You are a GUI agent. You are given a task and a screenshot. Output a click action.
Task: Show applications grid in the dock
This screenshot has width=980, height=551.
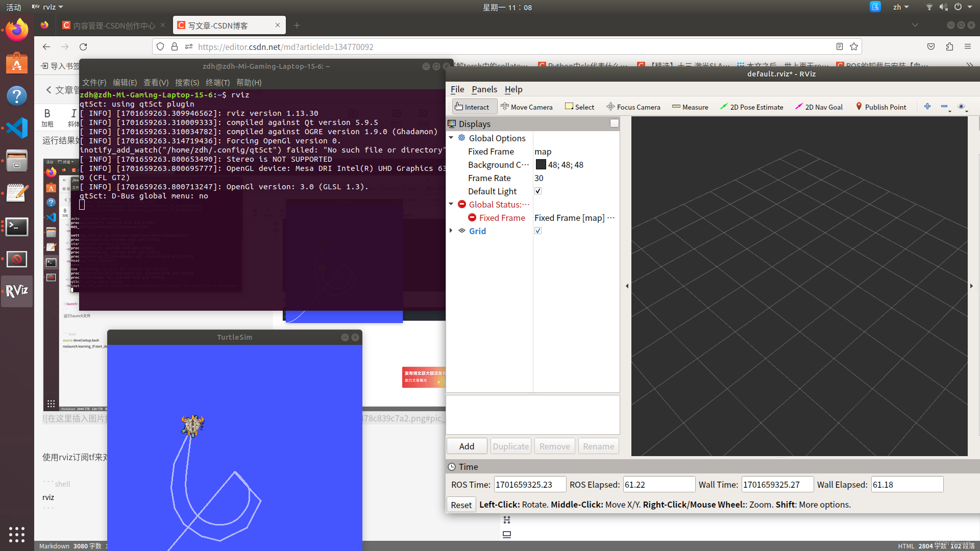17,534
